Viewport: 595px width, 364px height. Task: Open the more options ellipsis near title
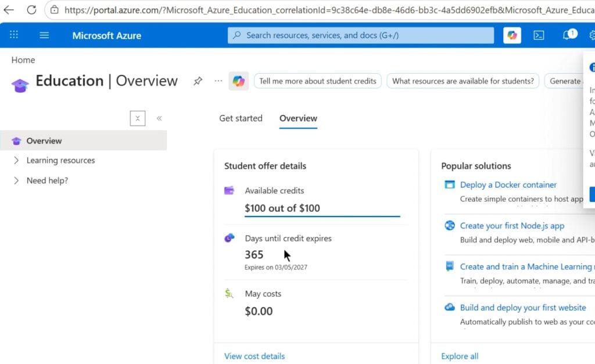click(218, 81)
